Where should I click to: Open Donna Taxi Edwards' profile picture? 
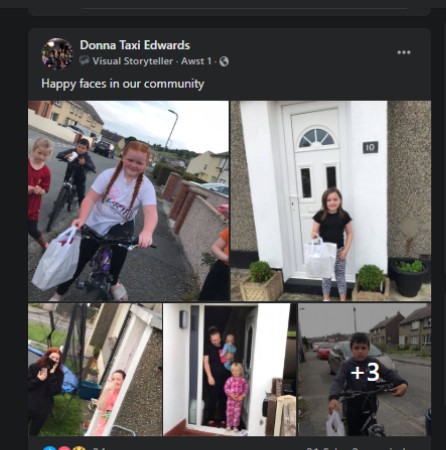57,53
